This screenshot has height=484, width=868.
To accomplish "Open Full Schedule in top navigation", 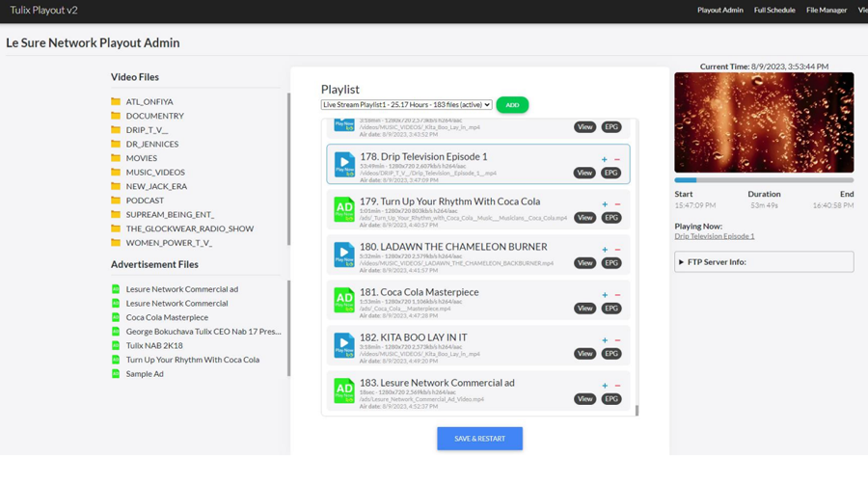I will point(774,11).
